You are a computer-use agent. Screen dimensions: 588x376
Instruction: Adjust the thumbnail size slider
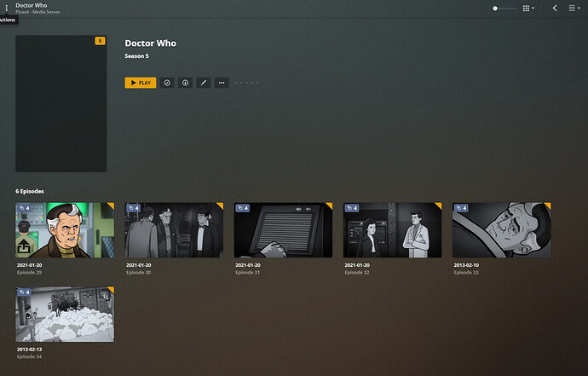[x=504, y=9]
